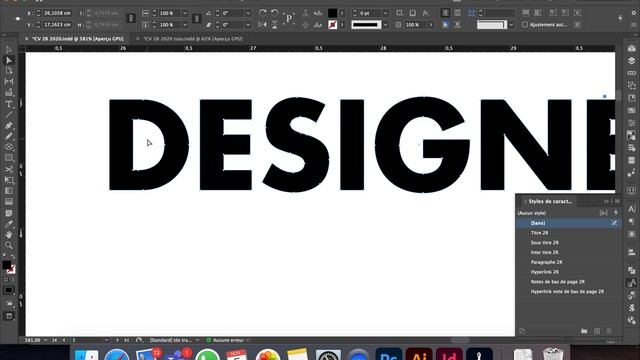Click the toolbox fill color swatch
Screen dimensions: 640x360
(x=6, y=264)
